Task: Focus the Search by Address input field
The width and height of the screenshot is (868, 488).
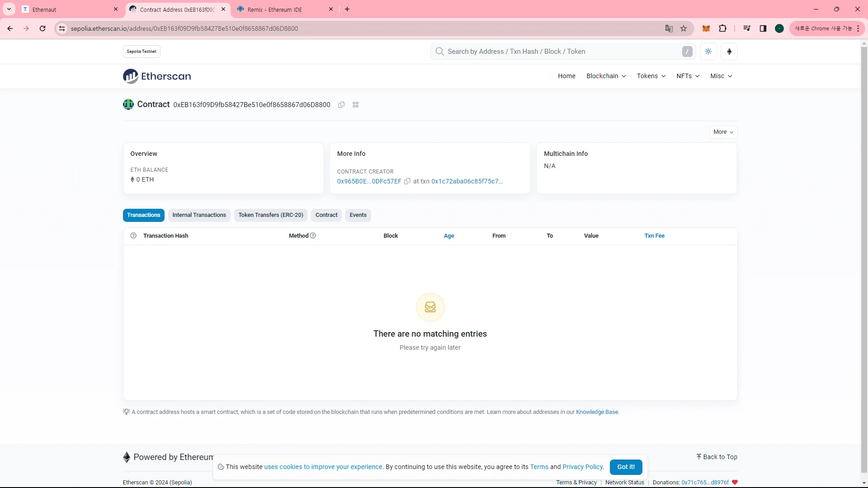Action: tap(563, 52)
